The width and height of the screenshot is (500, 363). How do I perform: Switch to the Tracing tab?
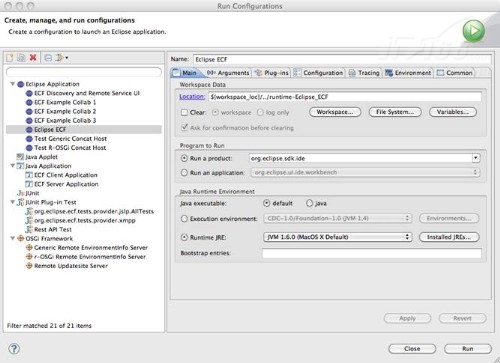[x=364, y=73]
